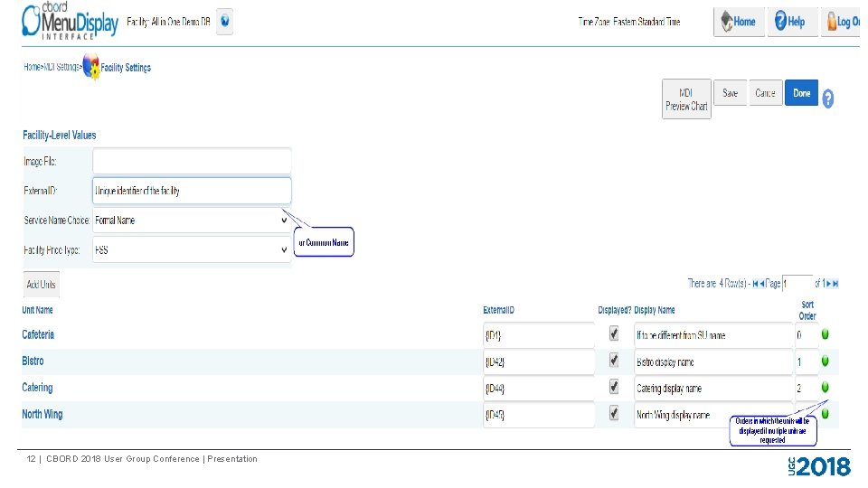Click green status icon for Cafeteria row
This screenshot has height=488, width=868.
[825, 334]
